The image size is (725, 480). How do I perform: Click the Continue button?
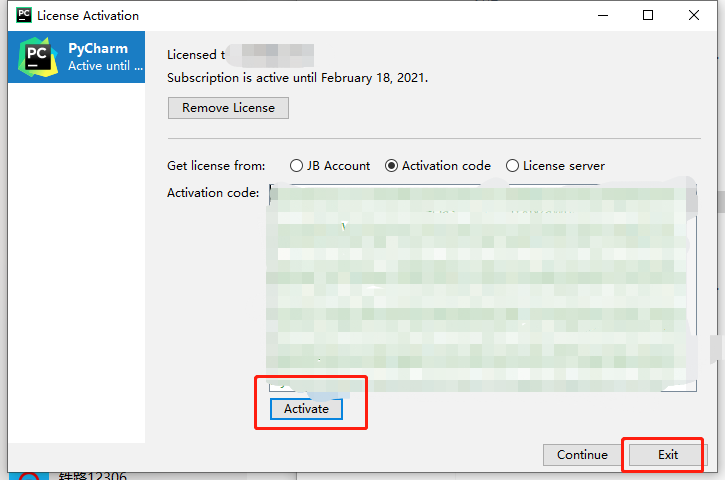582,455
